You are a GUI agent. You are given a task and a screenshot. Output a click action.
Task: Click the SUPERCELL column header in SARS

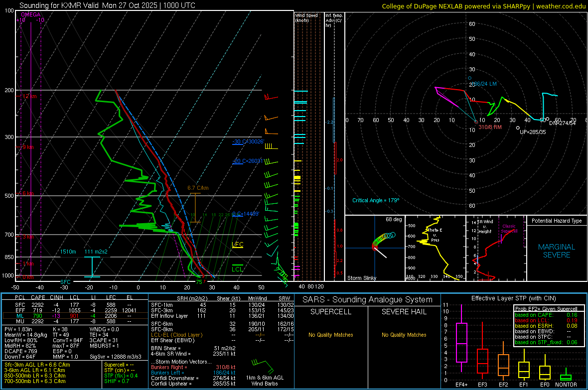pos(331,312)
